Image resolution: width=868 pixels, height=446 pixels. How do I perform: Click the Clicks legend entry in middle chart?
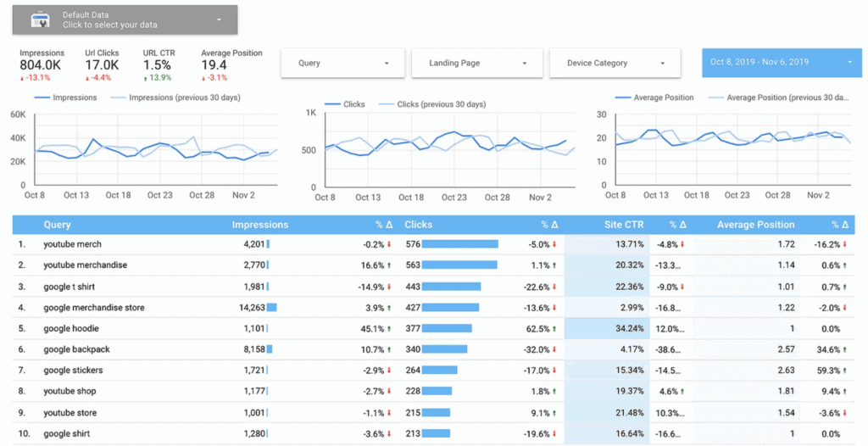pos(344,104)
